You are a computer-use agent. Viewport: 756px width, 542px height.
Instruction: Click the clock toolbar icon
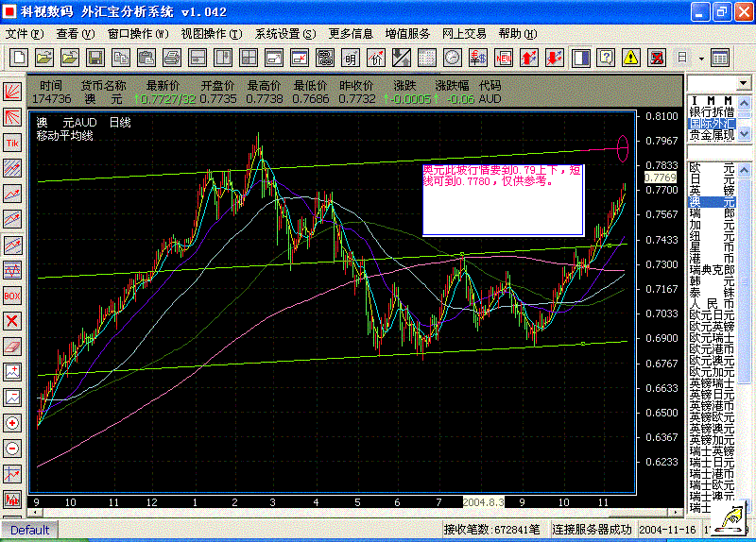pos(453,58)
